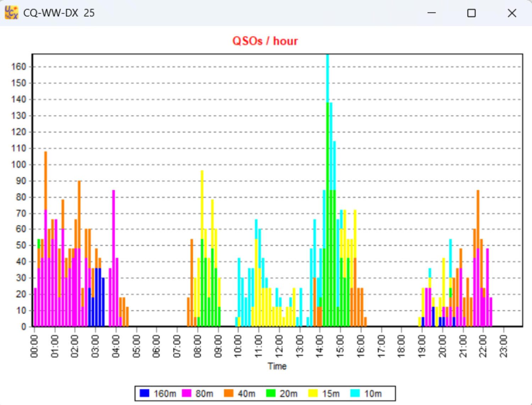Click the orange 40m legend swatch
Viewport: 532px width, 405px height.
pos(229,393)
